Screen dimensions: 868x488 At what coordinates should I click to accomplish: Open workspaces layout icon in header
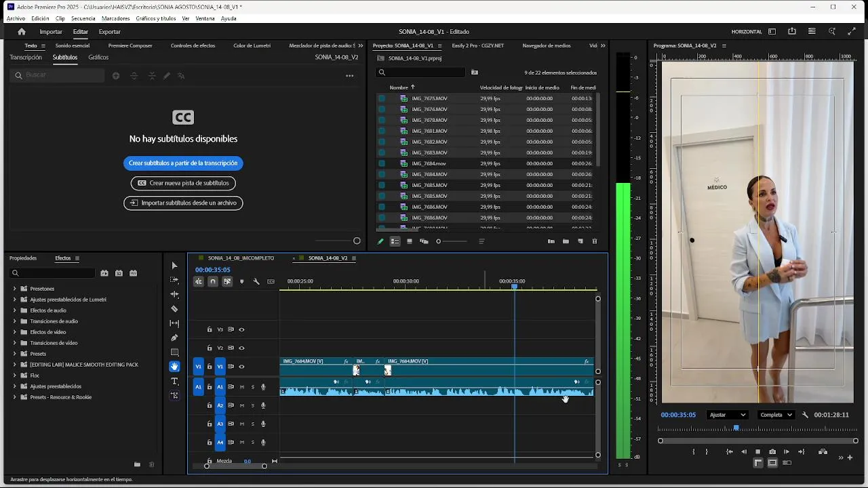(772, 31)
